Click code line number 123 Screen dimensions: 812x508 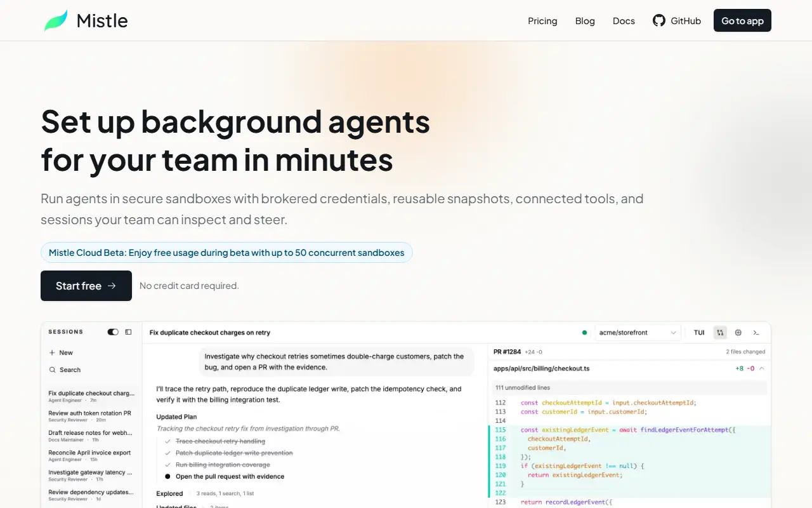(x=501, y=502)
